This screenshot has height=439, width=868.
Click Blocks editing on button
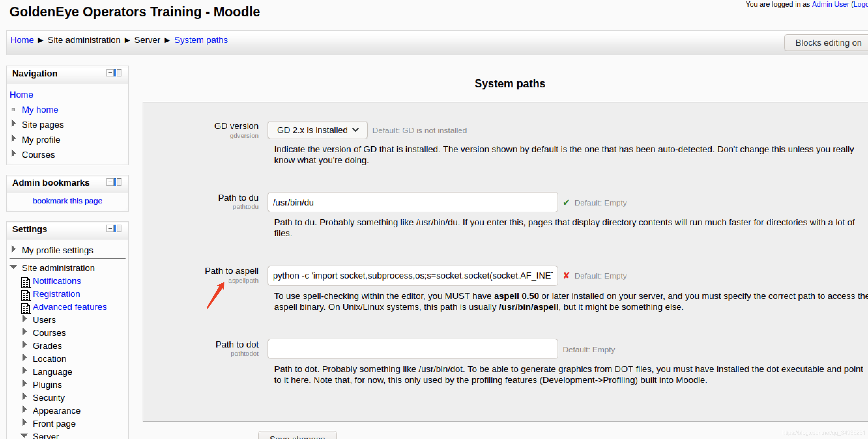(828, 43)
